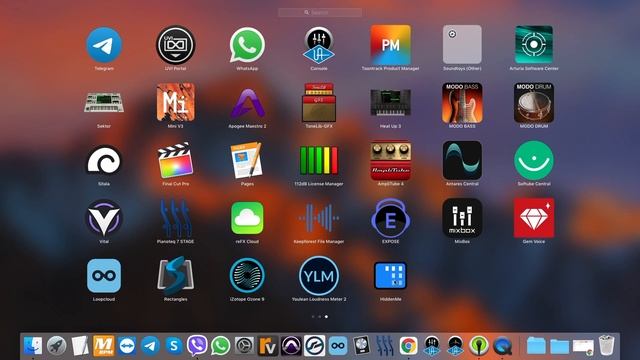
Task: Open the Sektor synth app
Action: click(104, 102)
